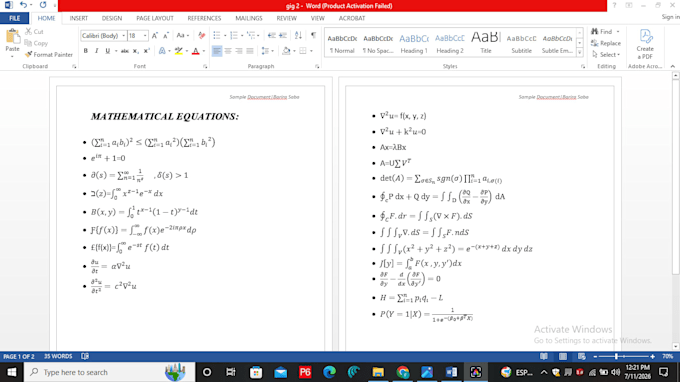The height and width of the screenshot is (382, 680).
Task: Open proofing errors icon in status bar
Action: [x=85, y=356]
